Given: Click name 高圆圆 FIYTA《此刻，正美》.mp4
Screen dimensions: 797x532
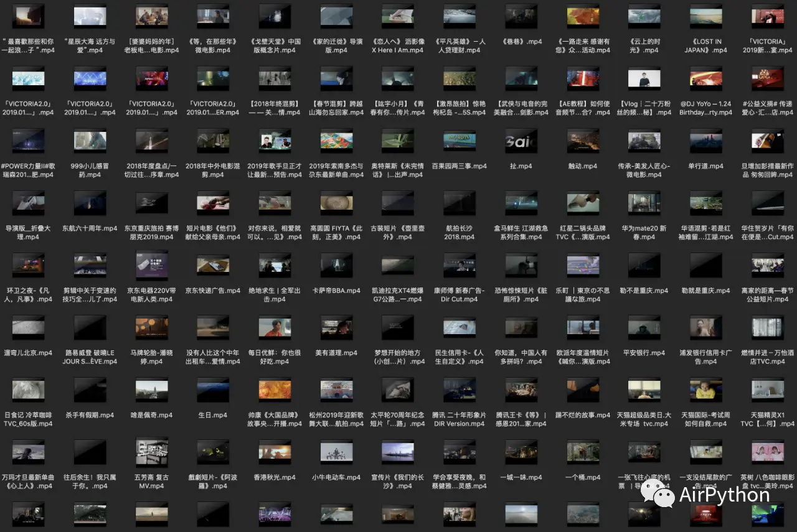Looking at the screenshot, I should 336,233.
